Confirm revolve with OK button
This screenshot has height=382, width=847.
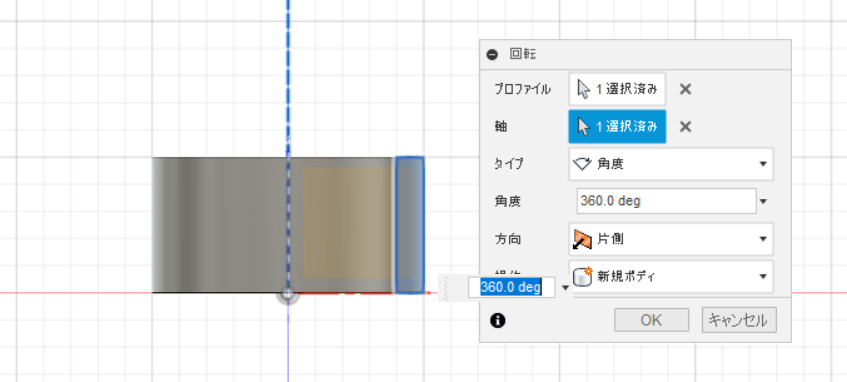tap(651, 320)
